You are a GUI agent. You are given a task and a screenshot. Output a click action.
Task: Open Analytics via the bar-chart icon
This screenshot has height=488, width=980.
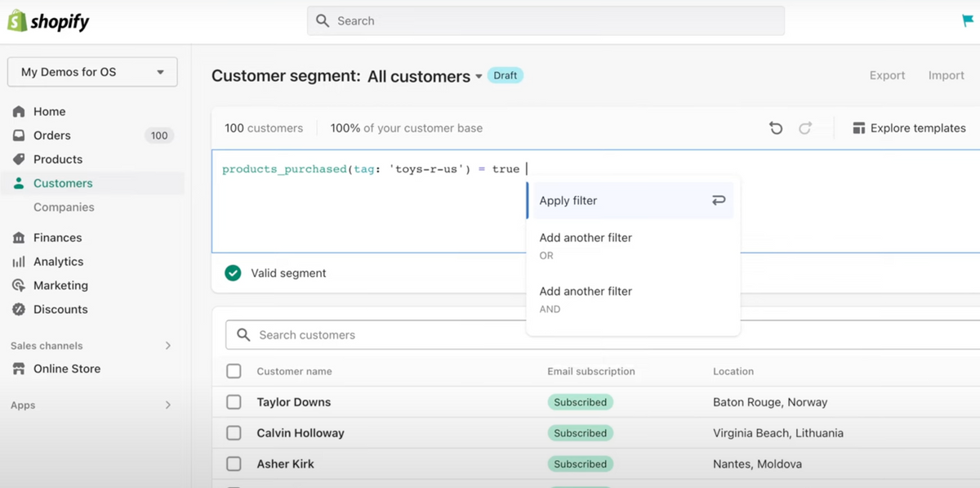[x=20, y=262]
